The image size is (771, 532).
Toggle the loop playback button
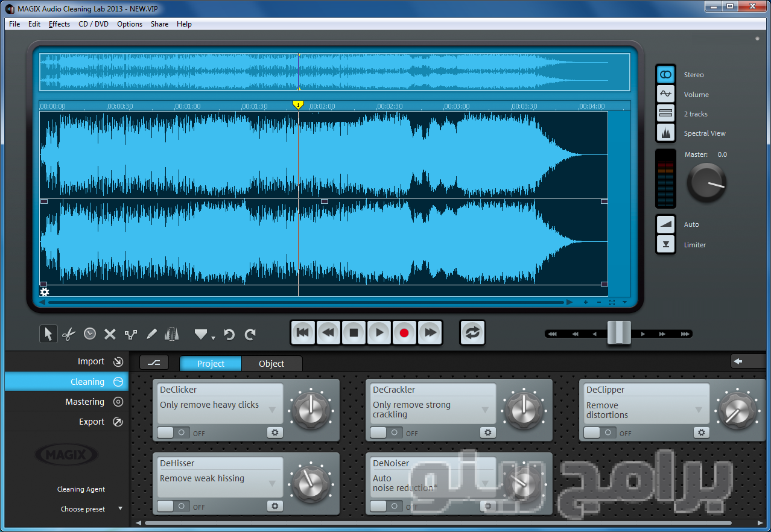pos(472,332)
